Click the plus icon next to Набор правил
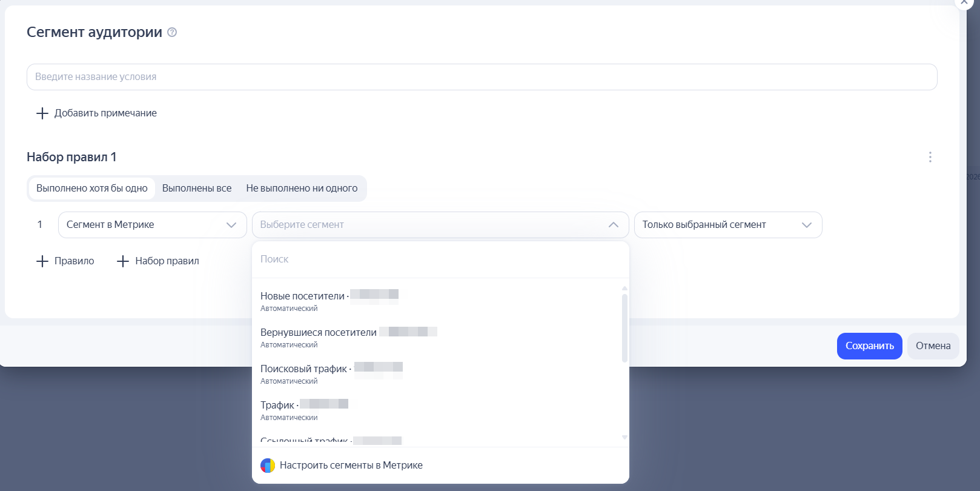The height and width of the screenshot is (491, 980). 123,261
